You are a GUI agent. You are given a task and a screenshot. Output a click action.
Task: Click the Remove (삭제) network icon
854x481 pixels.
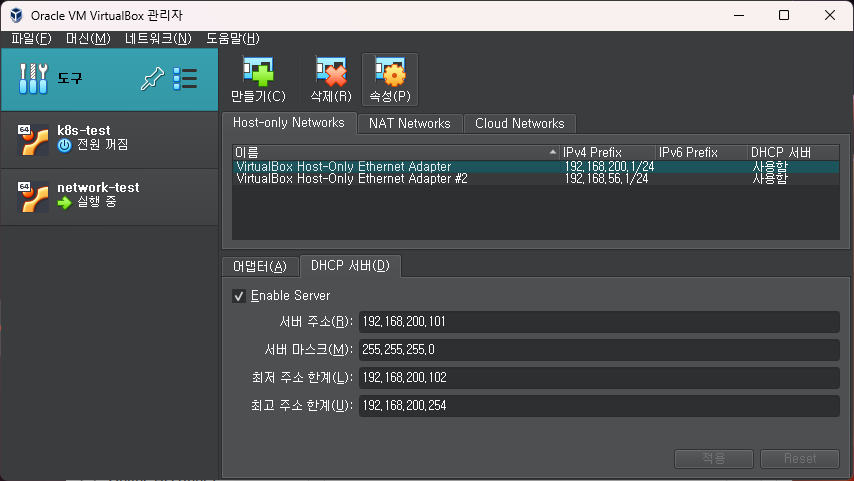331,72
